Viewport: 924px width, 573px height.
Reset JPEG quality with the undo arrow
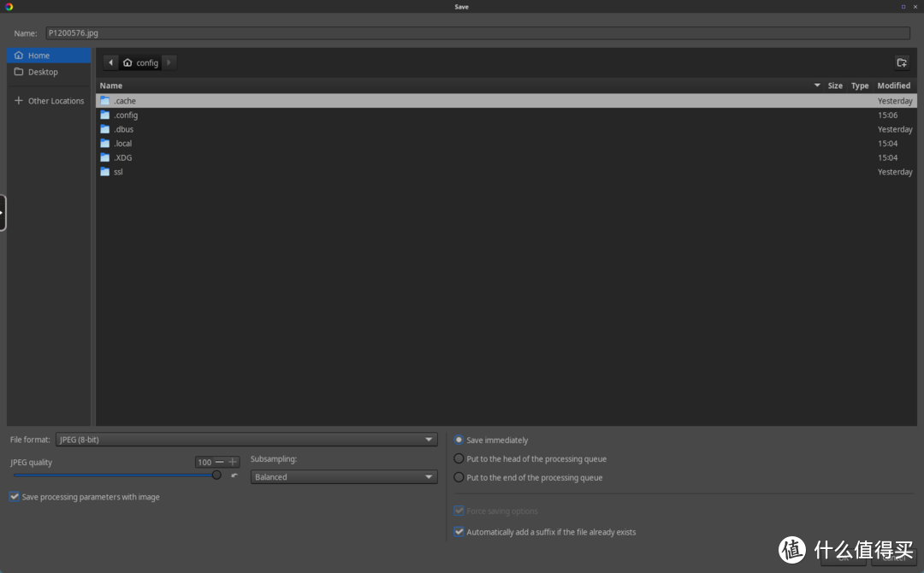click(234, 476)
